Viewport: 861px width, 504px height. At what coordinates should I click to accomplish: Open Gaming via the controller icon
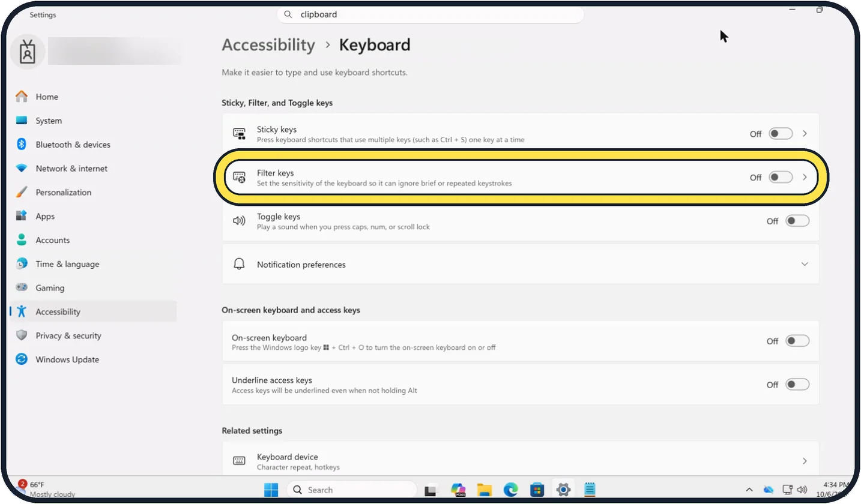point(22,288)
